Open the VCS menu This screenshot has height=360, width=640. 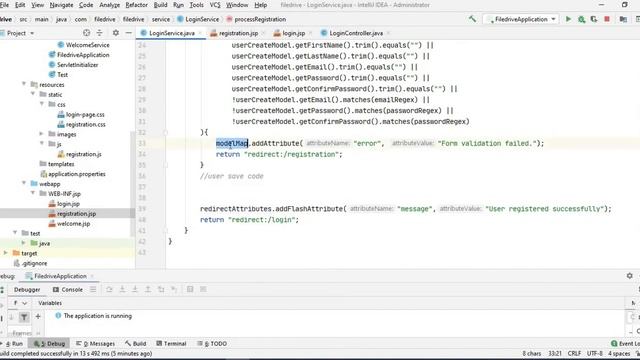tap(215, 5)
